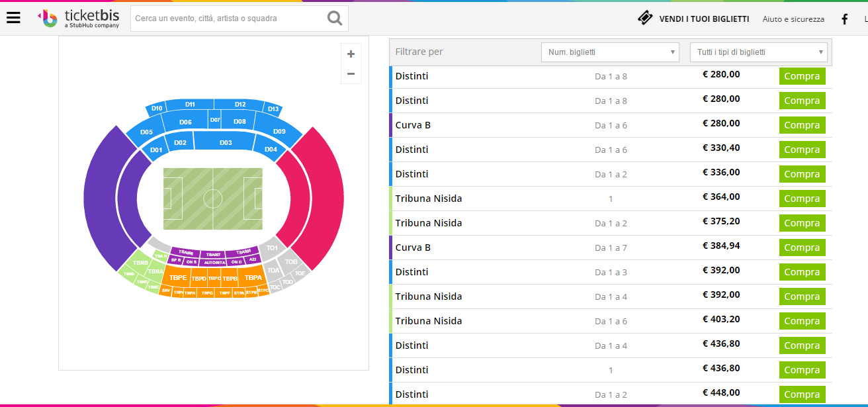Open the Facebook icon link
This screenshot has width=868, height=407.
[x=845, y=19]
